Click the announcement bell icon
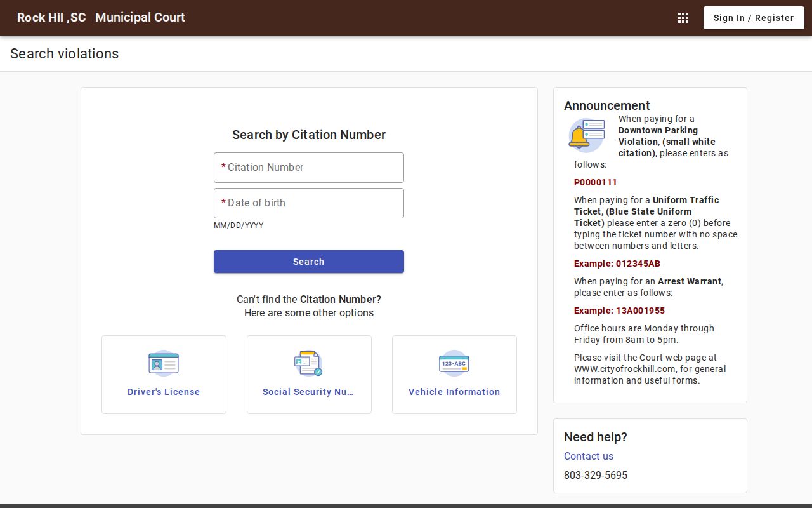The height and width of the screenshot is (508, 812). [587, 135]
